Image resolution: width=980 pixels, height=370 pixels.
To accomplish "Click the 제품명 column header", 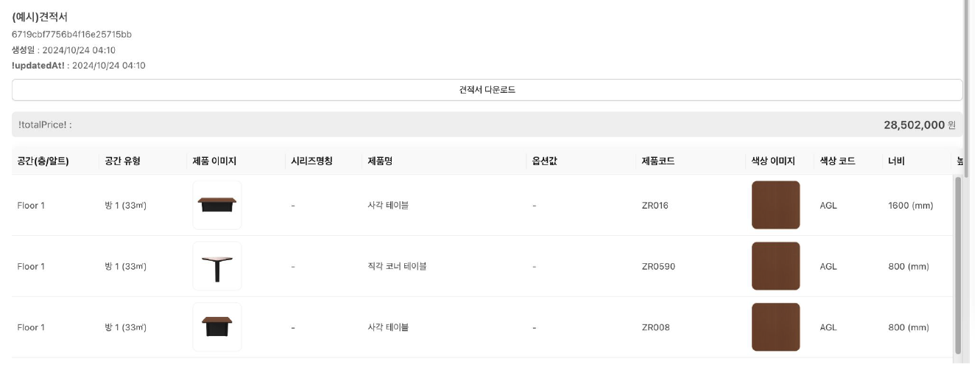I will 380,161.
